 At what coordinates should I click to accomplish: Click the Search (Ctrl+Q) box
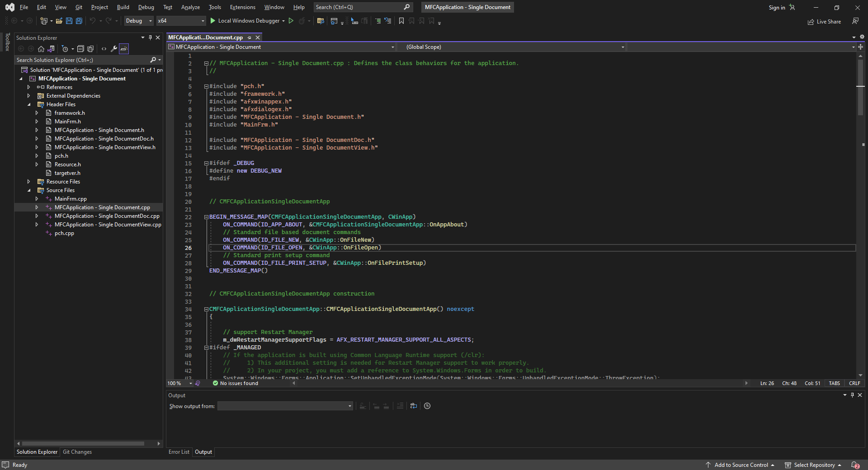[363, 7]
